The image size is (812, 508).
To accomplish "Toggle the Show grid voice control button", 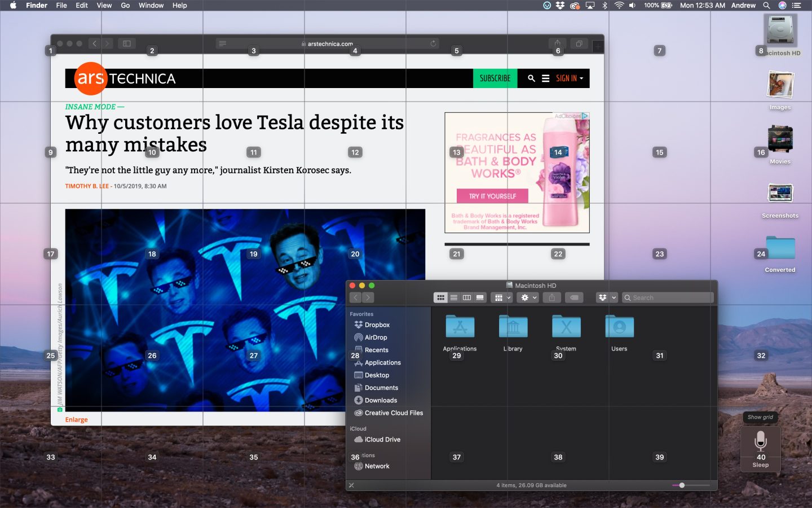I will [x=760, y=417].
